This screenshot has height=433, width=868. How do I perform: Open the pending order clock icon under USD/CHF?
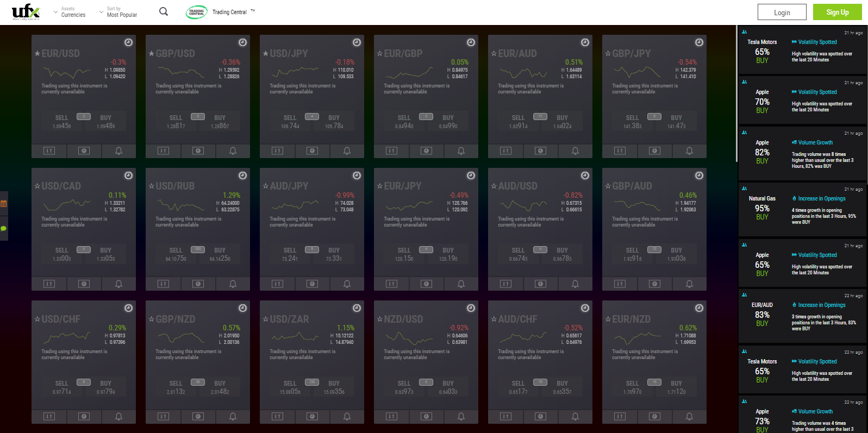[x=84, y=416]
